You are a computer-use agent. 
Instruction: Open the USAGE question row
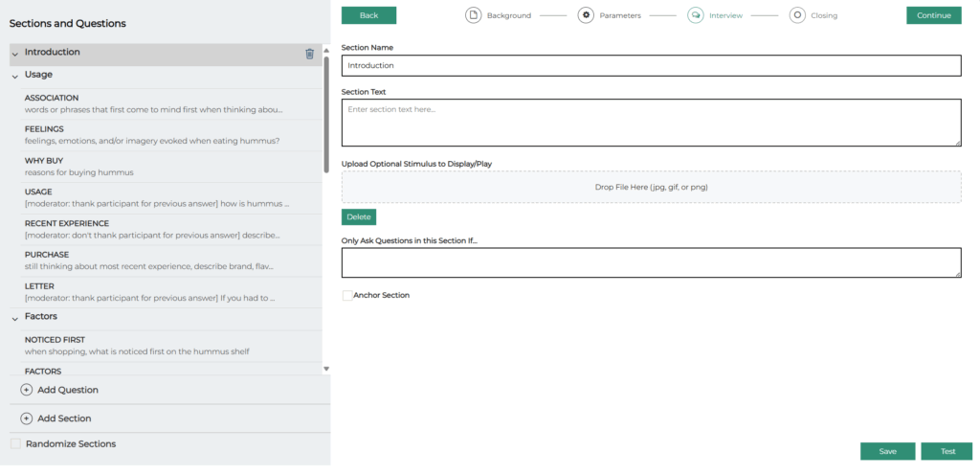tap(172, 198)
